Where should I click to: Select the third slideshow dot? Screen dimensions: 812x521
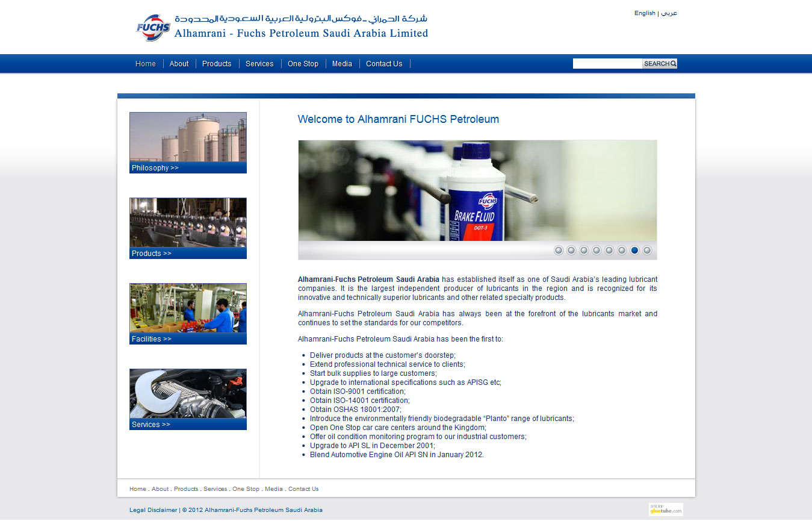click(x=584, y=251)
